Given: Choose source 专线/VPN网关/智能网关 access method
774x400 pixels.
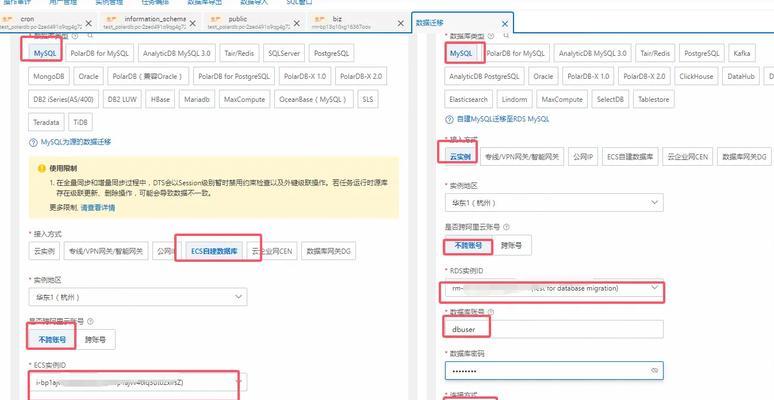Looking at the screenshot, I should [x=106, y=251].
